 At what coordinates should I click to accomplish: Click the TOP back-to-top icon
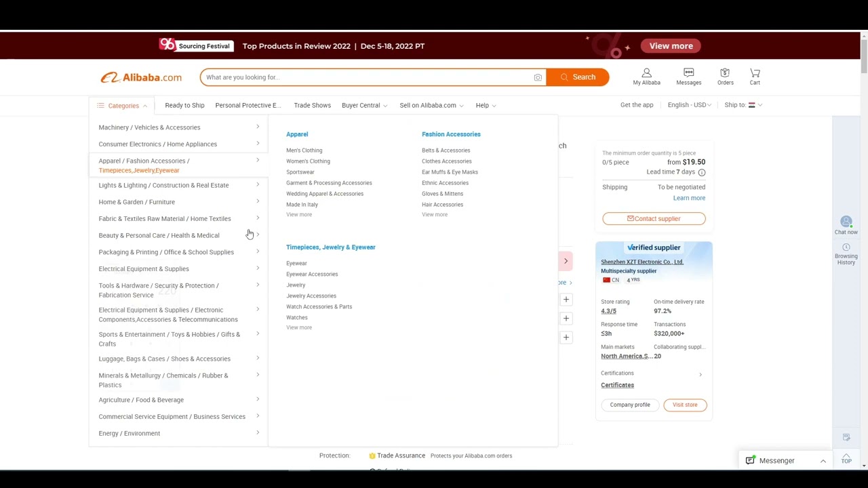coord(846,457)
